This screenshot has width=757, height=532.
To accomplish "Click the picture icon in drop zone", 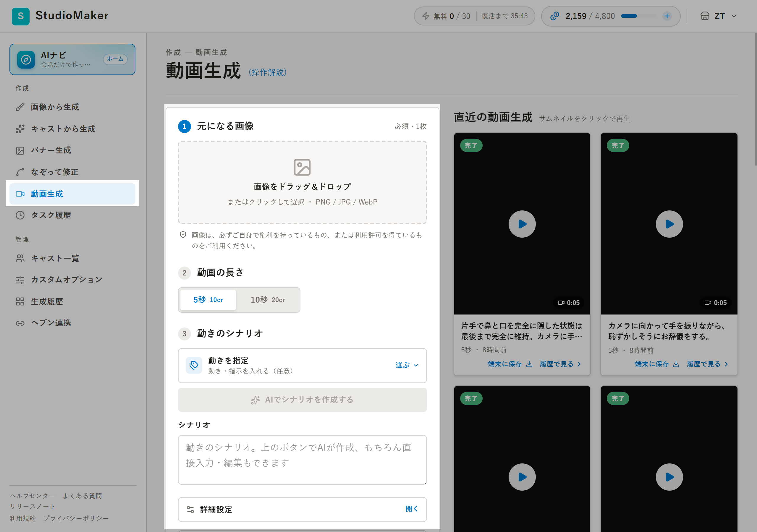I will [x=302, y=167].
